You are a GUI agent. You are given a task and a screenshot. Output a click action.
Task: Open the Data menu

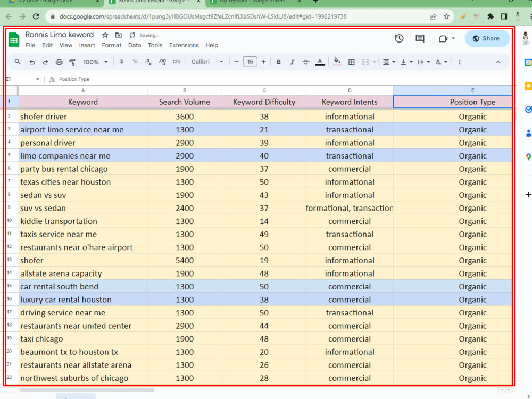pyautogui.click(x=135, y=45)
